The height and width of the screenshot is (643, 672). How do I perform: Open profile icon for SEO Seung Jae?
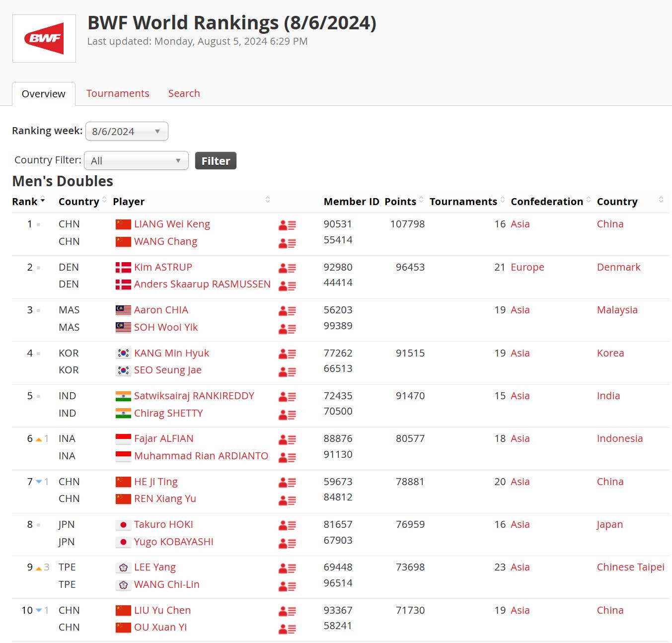click(x=287, y=371)
